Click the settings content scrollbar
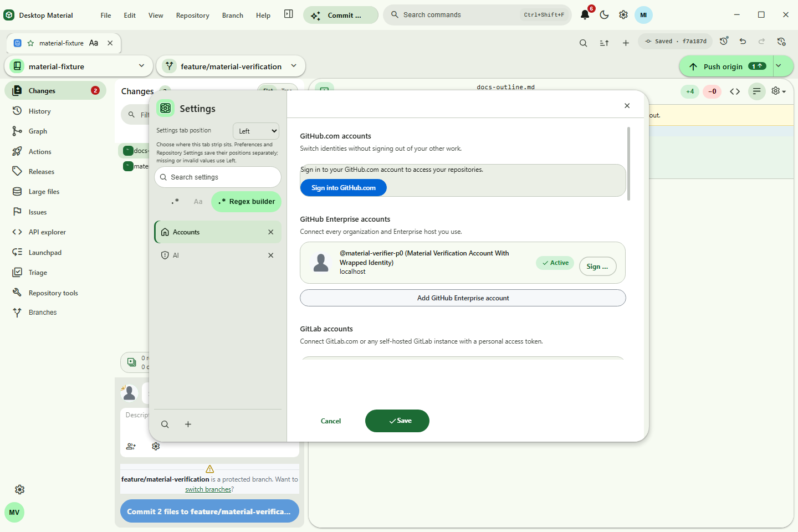This screenshot has width=798, height=532. click(x=628, y=163)
